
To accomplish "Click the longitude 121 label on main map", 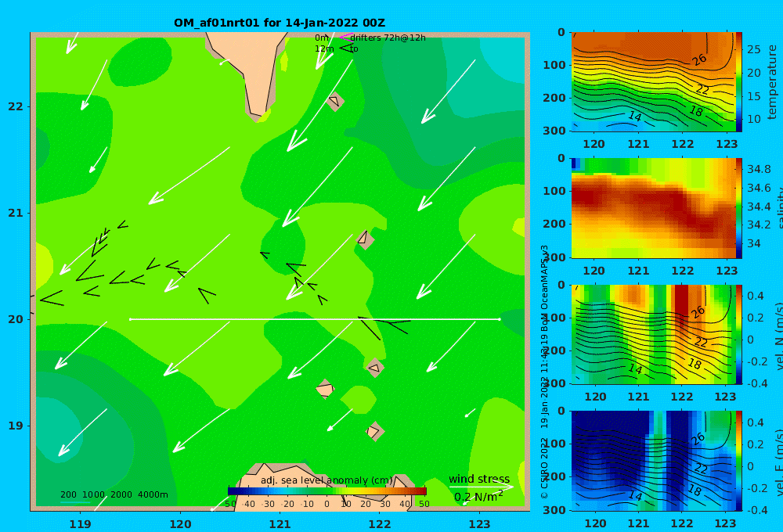I will pyautogui.click(x=280, y=524).
